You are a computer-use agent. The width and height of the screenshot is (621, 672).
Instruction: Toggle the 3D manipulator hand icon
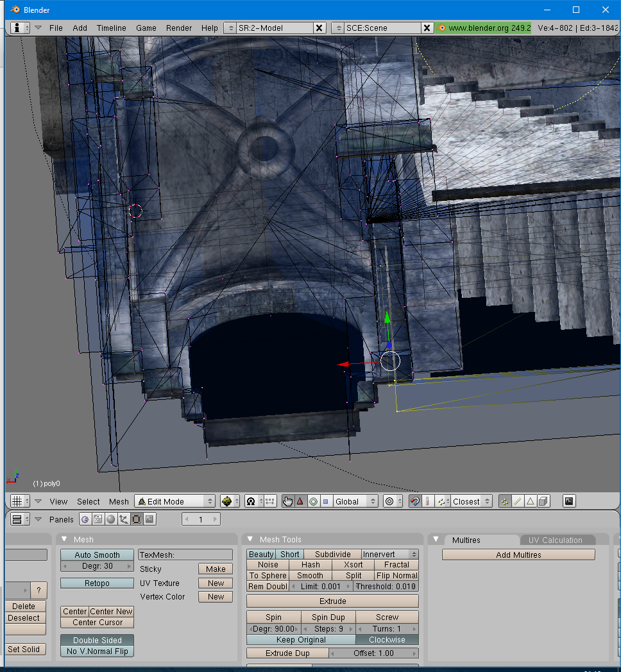tap(287, 501)
